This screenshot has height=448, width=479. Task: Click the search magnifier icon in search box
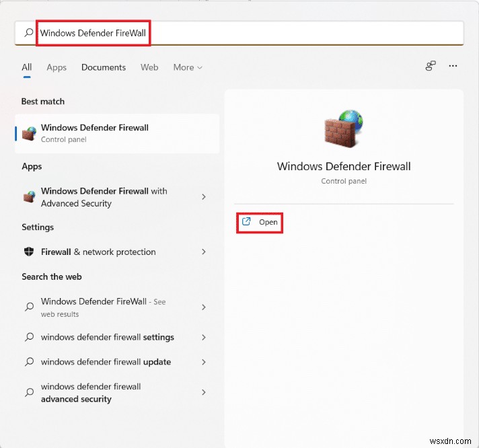click(28, 32)
